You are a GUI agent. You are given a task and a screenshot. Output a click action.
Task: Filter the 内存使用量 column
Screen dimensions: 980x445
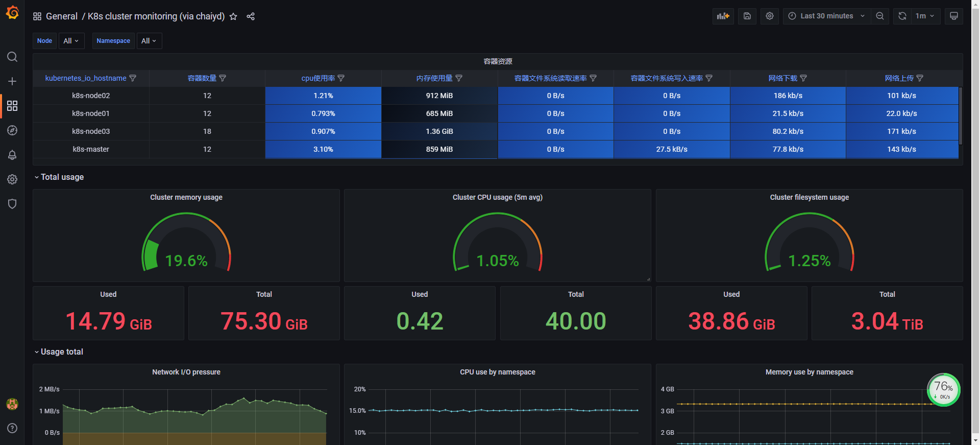[x=459, y=78]
